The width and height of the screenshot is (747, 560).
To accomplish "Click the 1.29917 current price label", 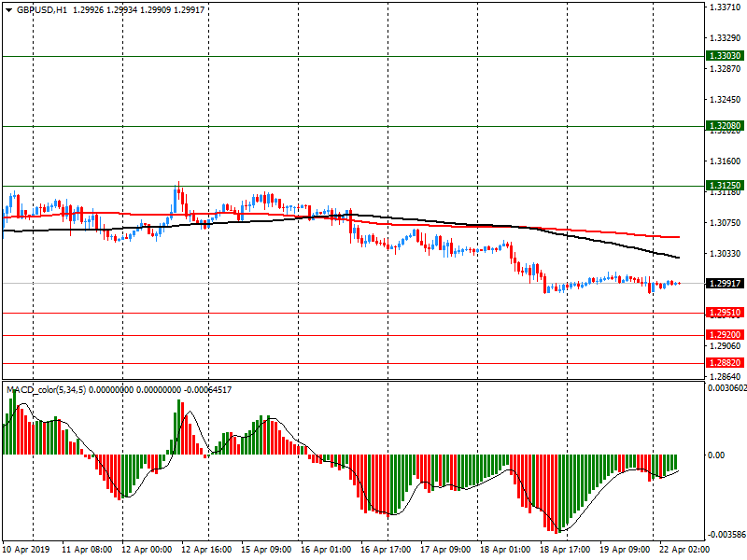I will point(725,284).
